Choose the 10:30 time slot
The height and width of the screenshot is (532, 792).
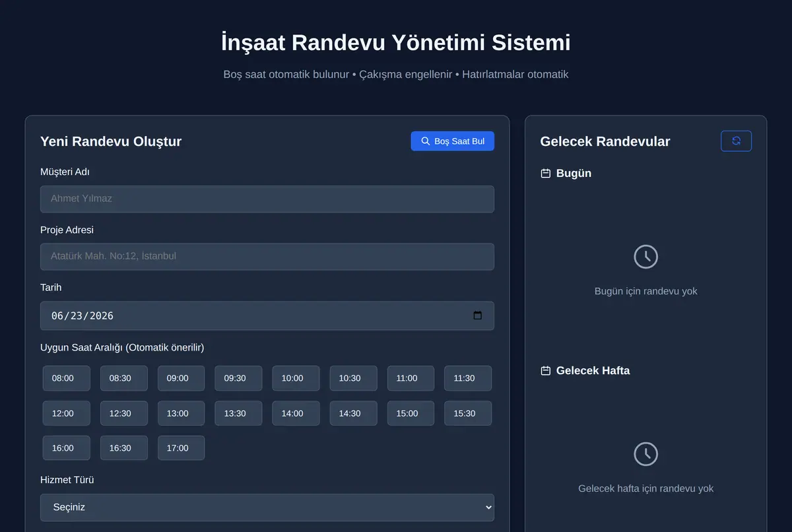click(354, 378)
